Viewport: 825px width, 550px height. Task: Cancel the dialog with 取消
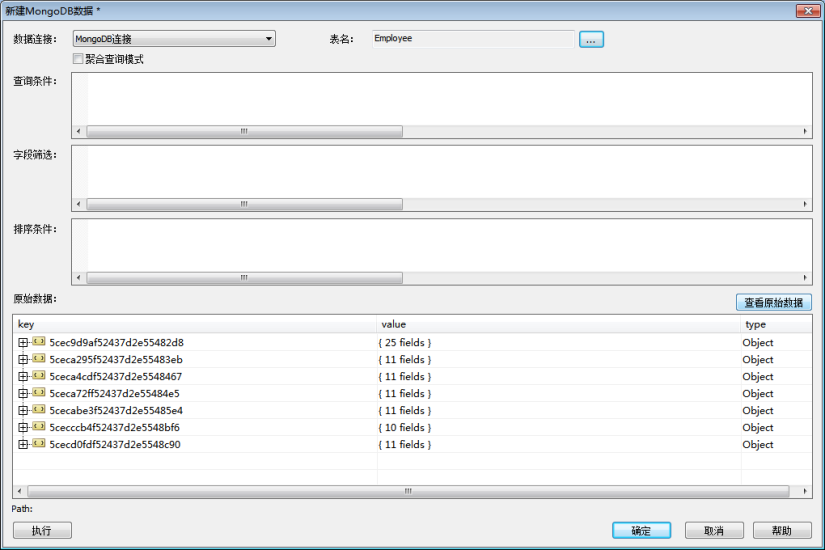(713, 530)
